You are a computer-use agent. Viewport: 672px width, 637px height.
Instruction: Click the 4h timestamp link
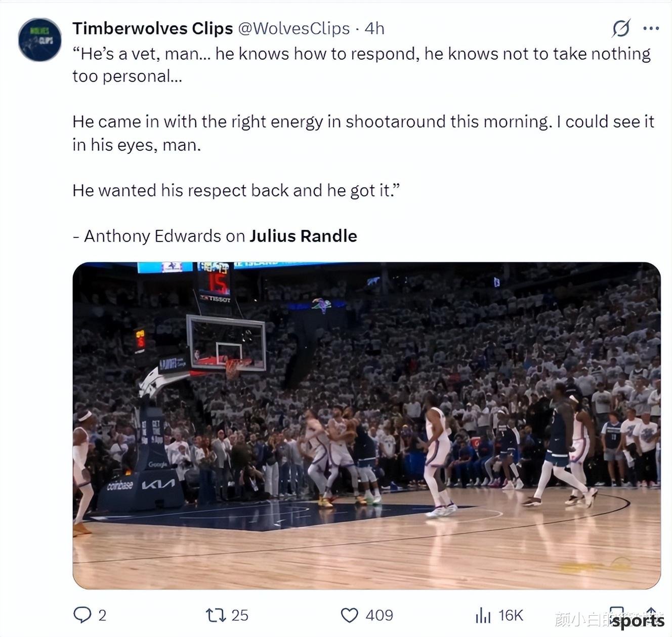point(374,28)
